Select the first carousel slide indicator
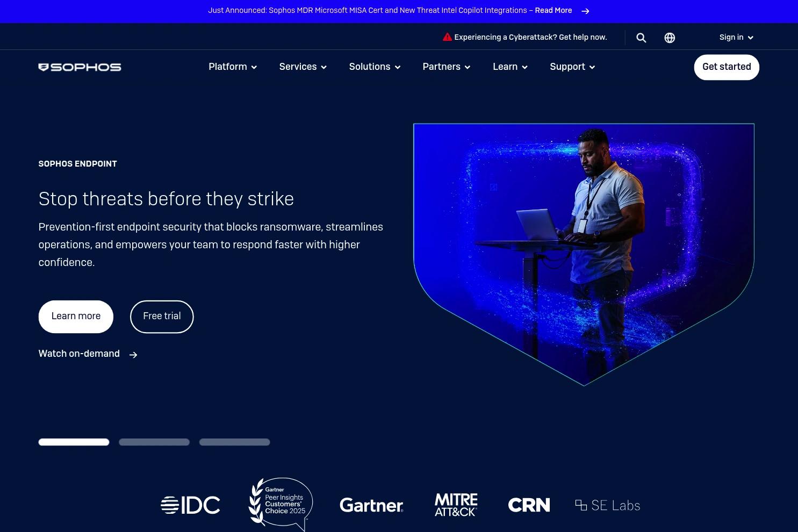 point(74,442)
